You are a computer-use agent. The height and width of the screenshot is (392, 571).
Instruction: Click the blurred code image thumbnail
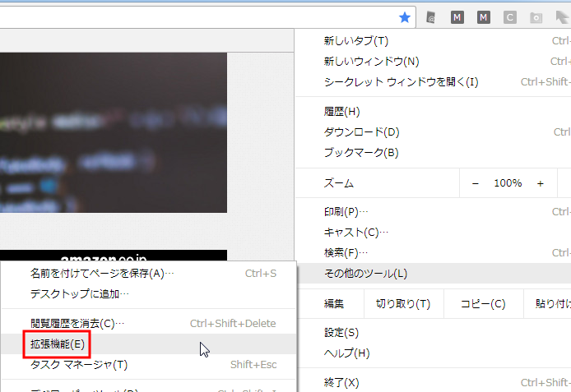click(x=113, y=132)
